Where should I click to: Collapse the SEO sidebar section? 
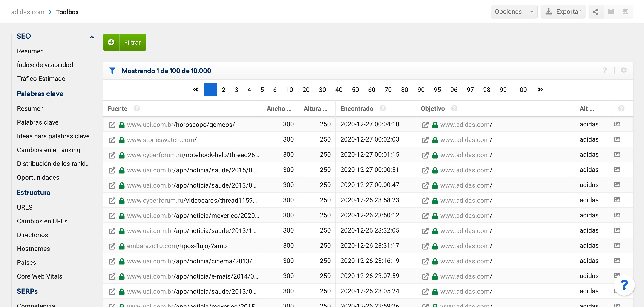tap(92, 37)
